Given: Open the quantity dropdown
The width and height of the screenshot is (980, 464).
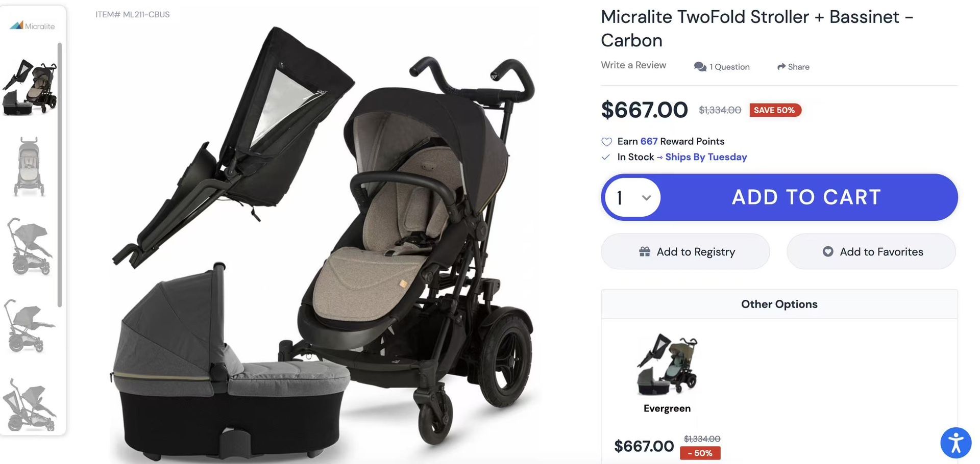Looking at the screenshot, I should (633, 197).
